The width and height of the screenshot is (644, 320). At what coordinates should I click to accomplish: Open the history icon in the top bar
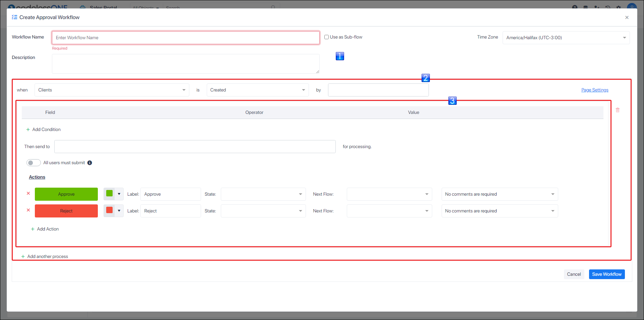coord(608,7)
